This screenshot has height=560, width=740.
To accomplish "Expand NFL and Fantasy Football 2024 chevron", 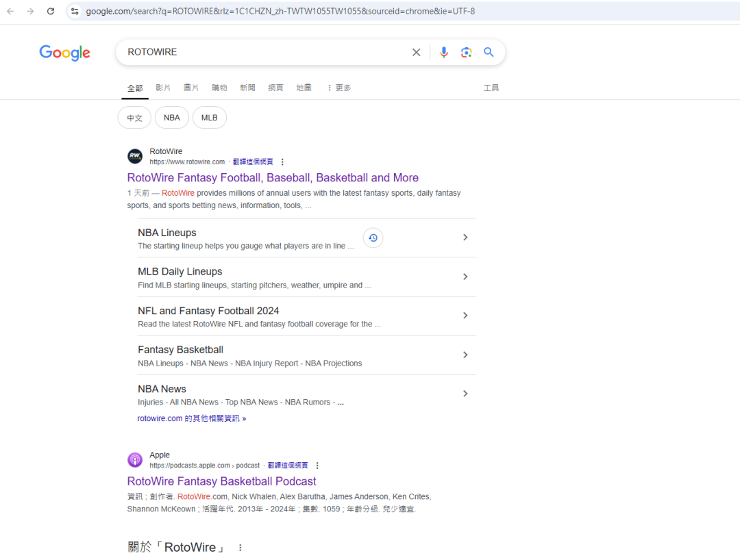I will click(465, 316).
